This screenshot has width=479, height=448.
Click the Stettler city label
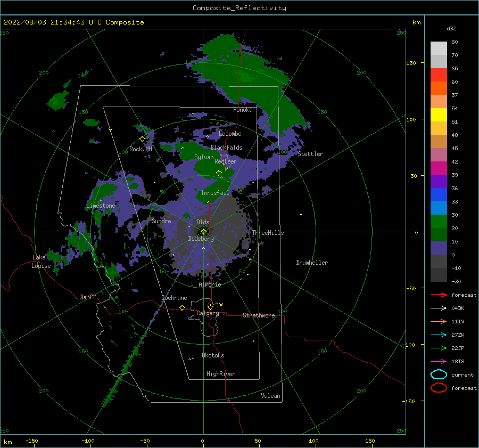310,154
